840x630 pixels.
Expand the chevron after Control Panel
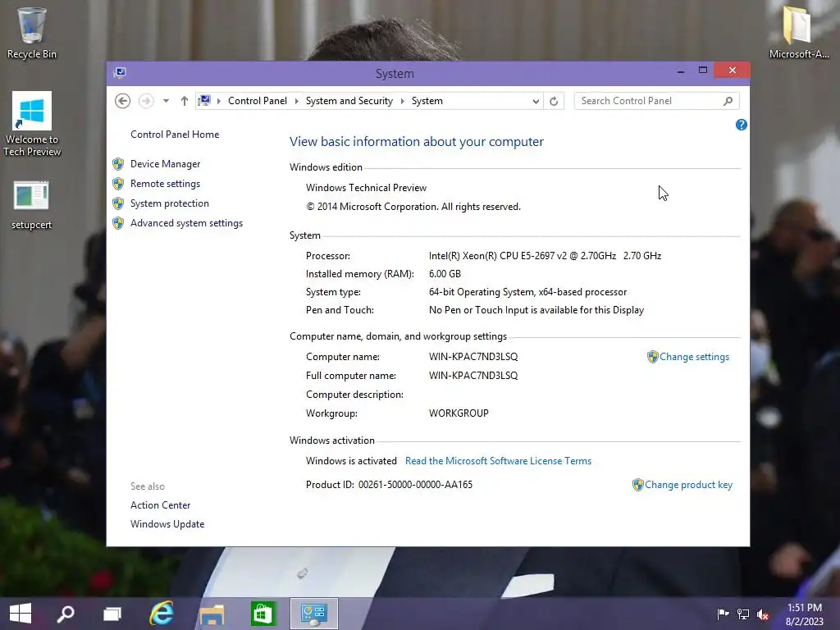tap(296, 101)
